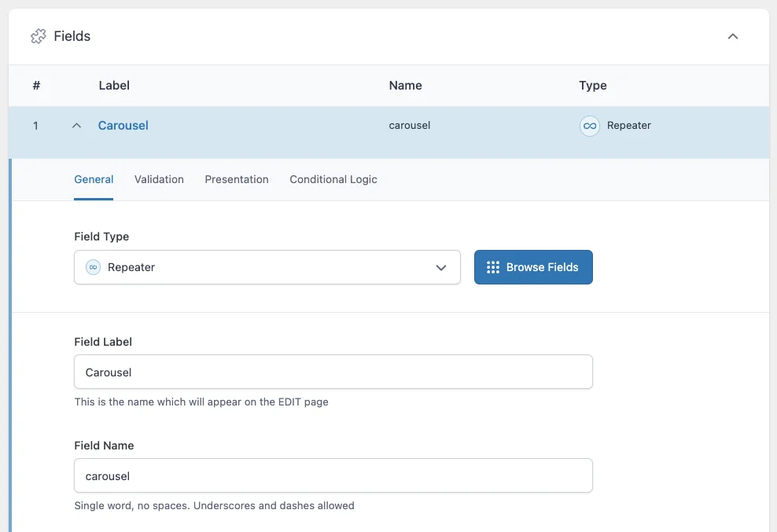Collapse the Carousel row using its chevron

[x=76, y=126]
